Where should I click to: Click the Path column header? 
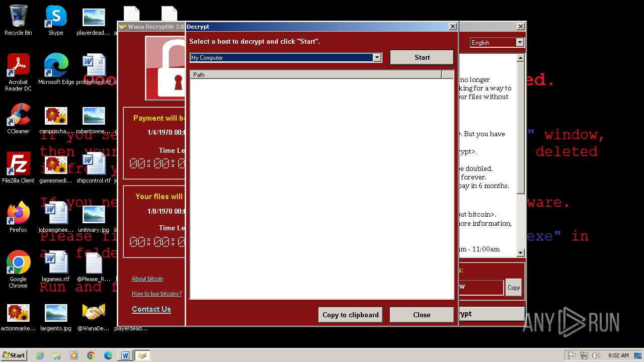pos(315,74)
